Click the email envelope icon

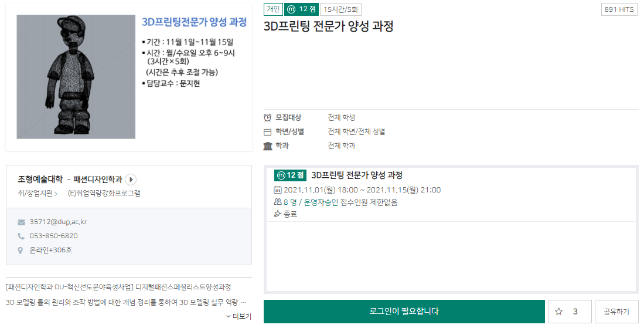tap(22, 222)
